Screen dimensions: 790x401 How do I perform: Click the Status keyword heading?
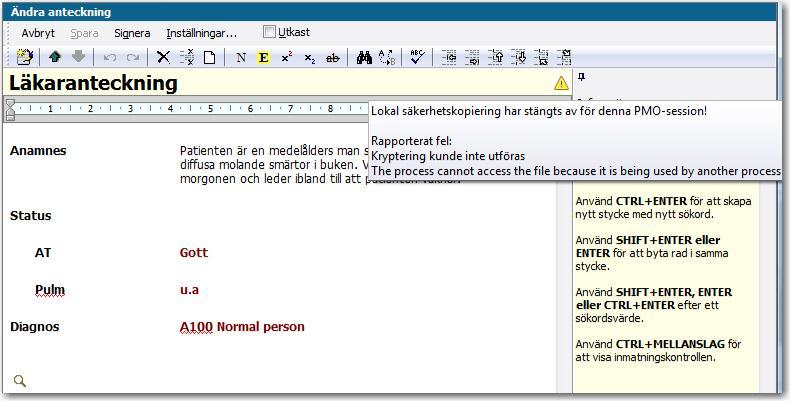point(30,216)
